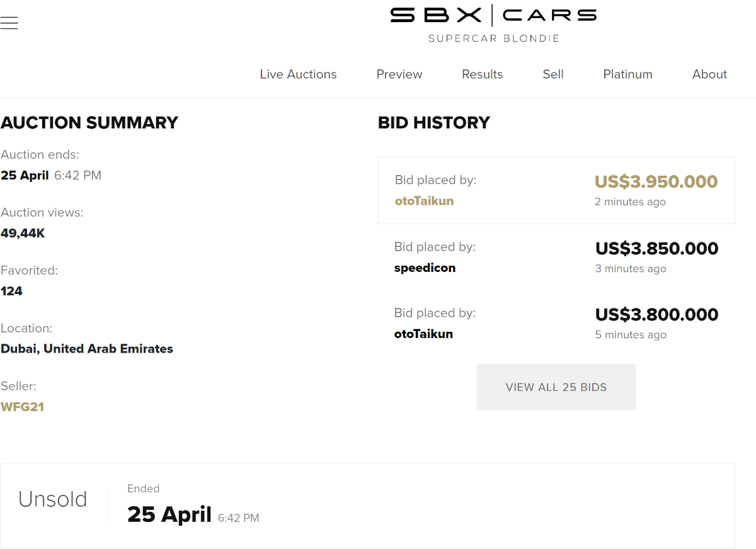Viewport: 756px width, 549px height.
Task: Click the Dubai, United Arab Emirates location
Action: [x=87, y=349]
